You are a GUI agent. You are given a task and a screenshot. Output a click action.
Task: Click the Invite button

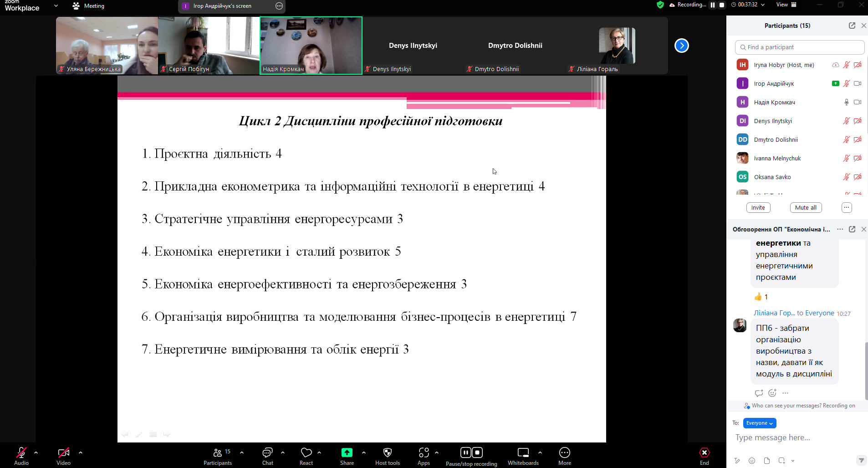(758, 208)
